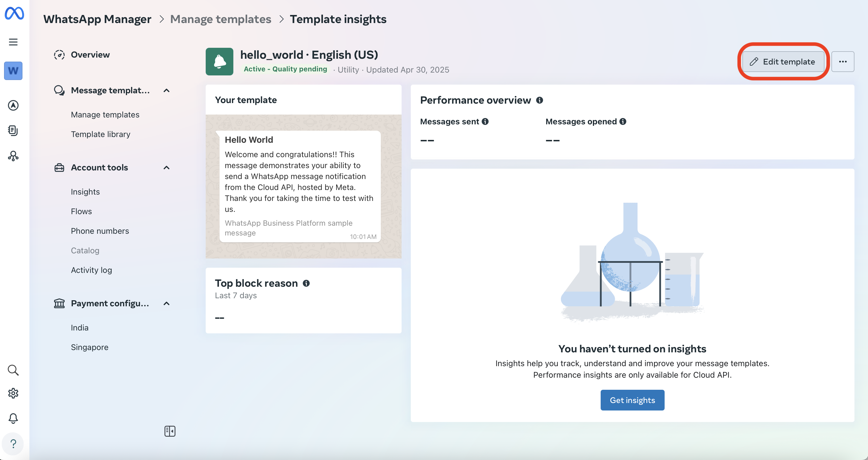Click info icon beside Top block reason
This screenshot has width=868, height=460.
(306, 283)
